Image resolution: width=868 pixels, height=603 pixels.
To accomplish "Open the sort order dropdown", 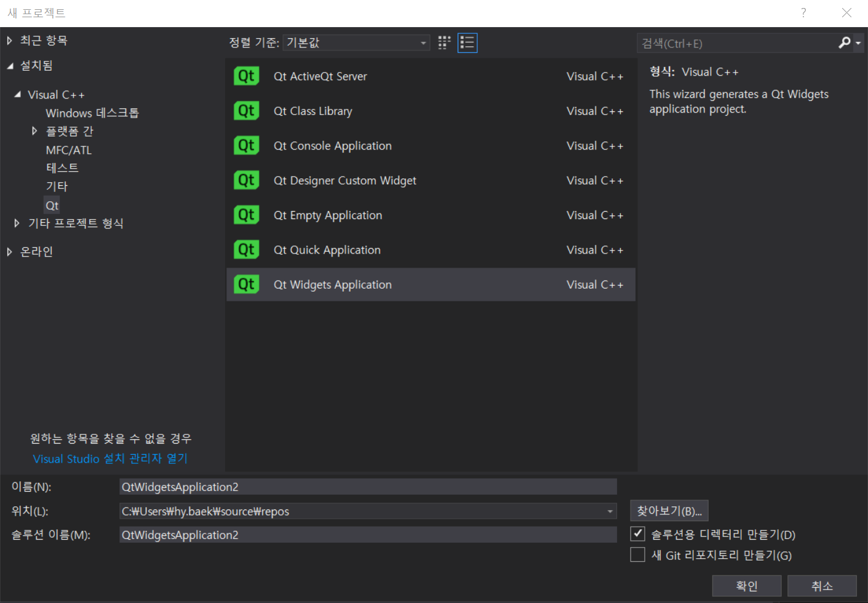I will [x=356, y=42].
